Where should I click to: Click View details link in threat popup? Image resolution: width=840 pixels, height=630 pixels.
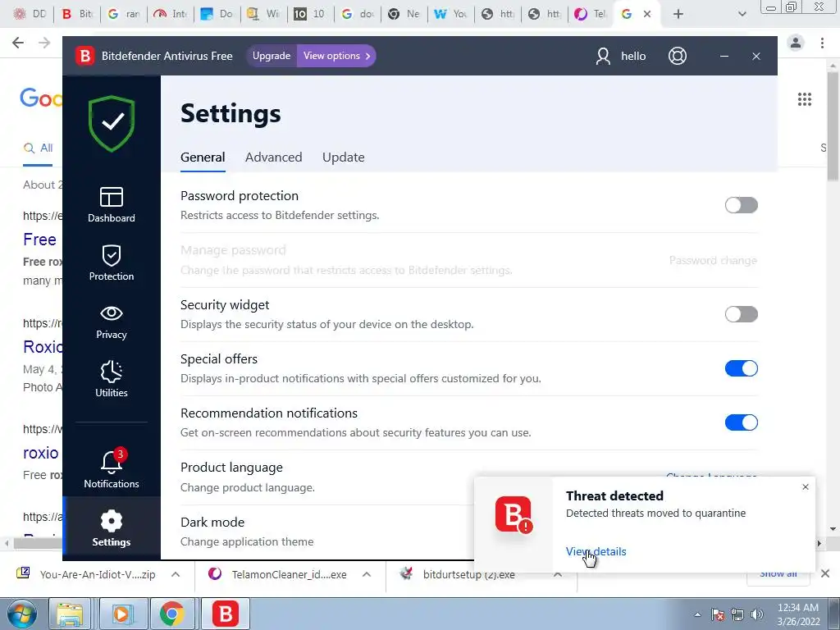[x=596, y=551]
